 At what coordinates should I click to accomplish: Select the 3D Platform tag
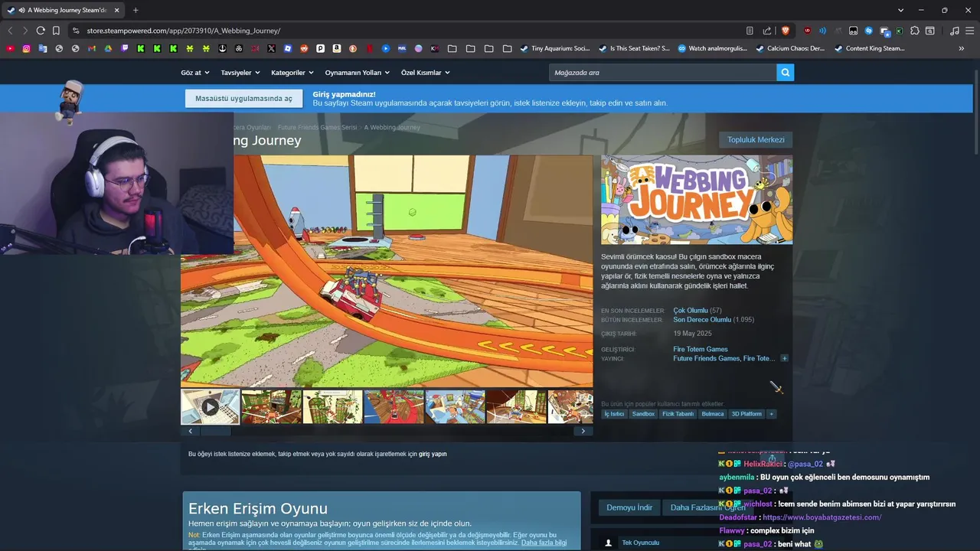[x=746, y=414]
